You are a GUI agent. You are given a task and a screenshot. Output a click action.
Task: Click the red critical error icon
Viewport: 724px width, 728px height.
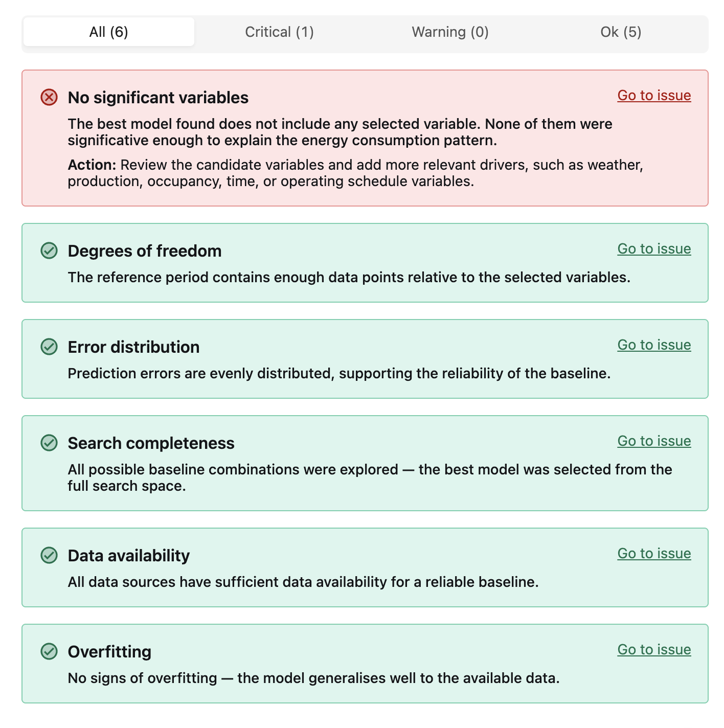[49, 97]
